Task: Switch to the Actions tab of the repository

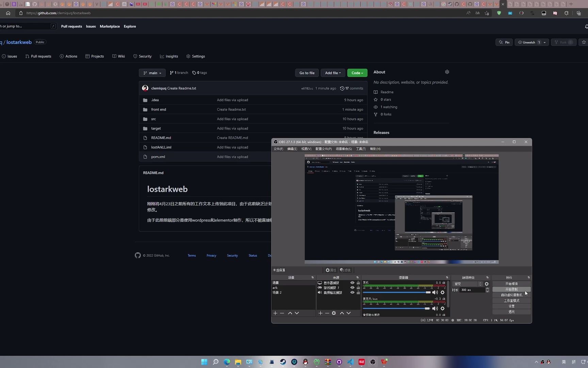Action: pyautogui.click(x=68, y=56)
